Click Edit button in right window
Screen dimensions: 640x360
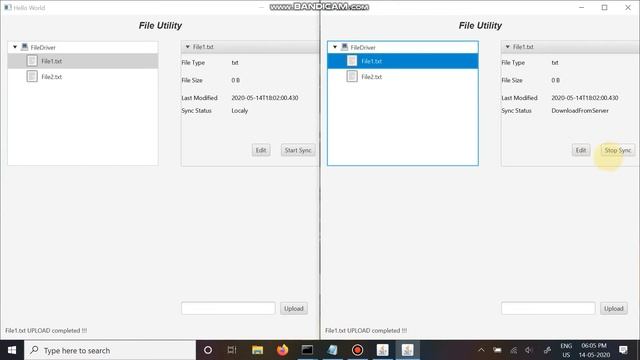(x=581, y=150)
